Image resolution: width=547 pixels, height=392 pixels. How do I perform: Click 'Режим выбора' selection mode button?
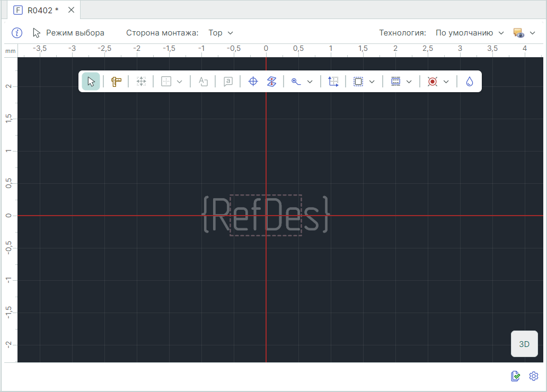pos(68,33)
